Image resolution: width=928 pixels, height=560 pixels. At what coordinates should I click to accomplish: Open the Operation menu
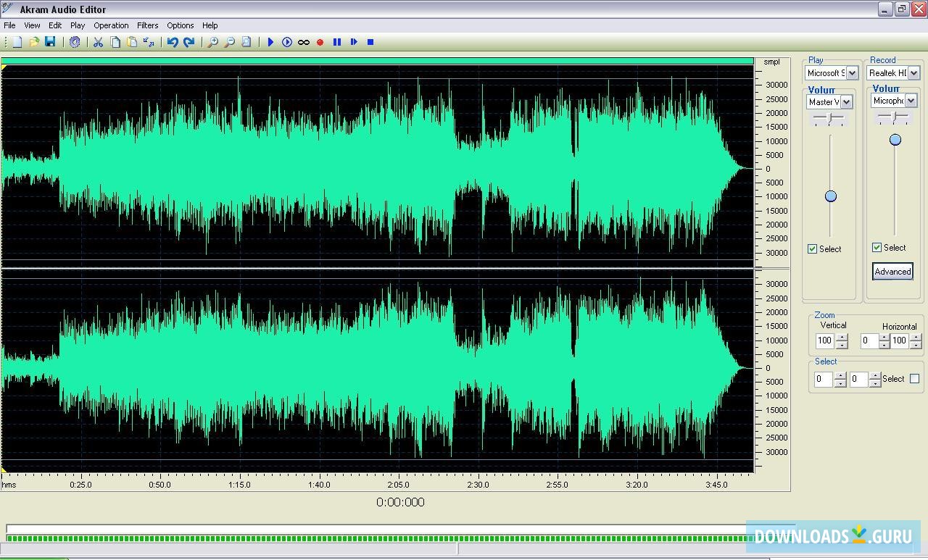point(110,25)
